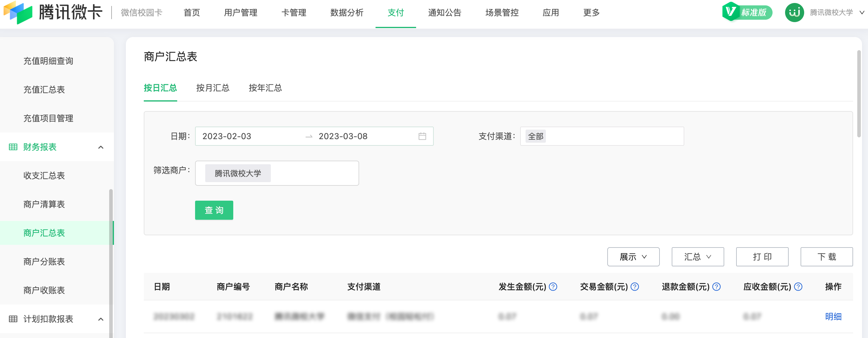Click the 微信校园卡 label in header
868x338 pixels.
point(141,13)
